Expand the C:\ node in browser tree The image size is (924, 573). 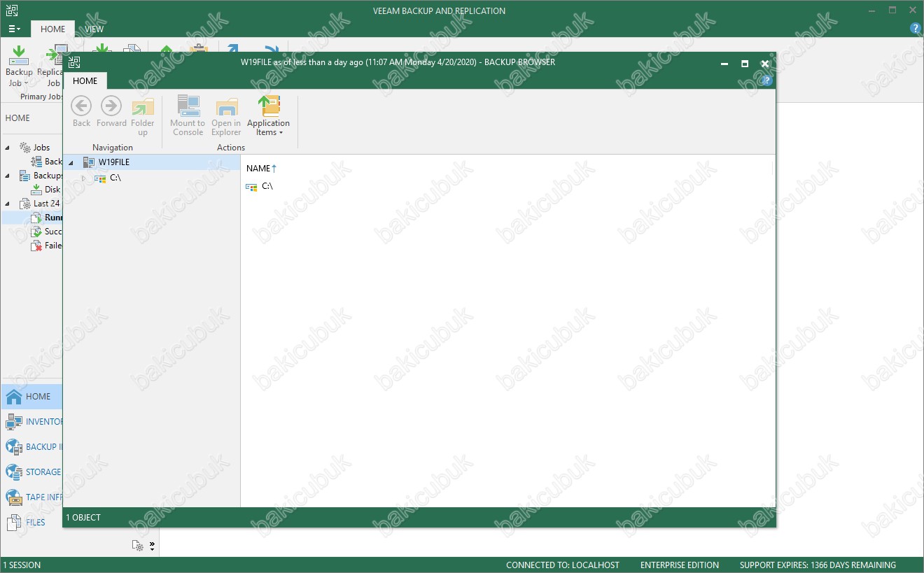point(83,178)
